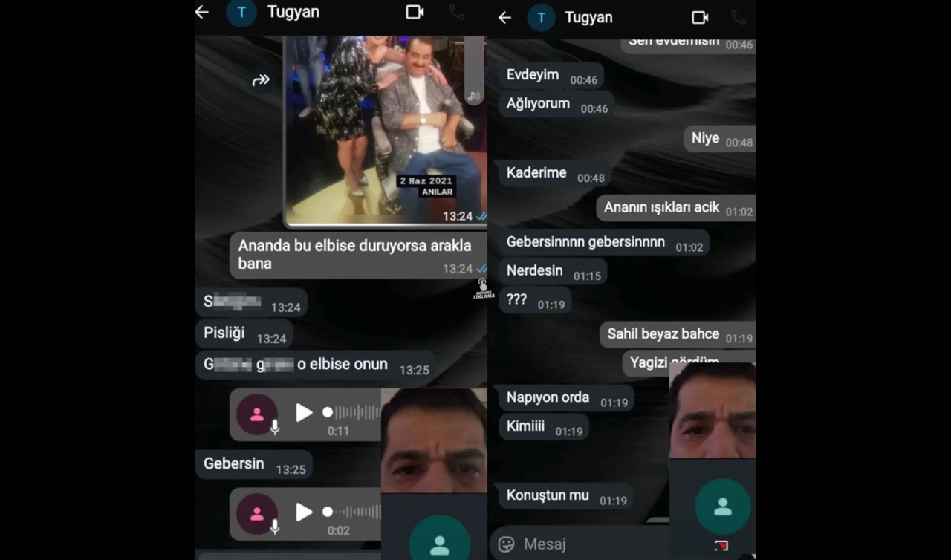
Task: Select the "Sahil beyaz bahce" message bubble
Action: tap(663, 335)
